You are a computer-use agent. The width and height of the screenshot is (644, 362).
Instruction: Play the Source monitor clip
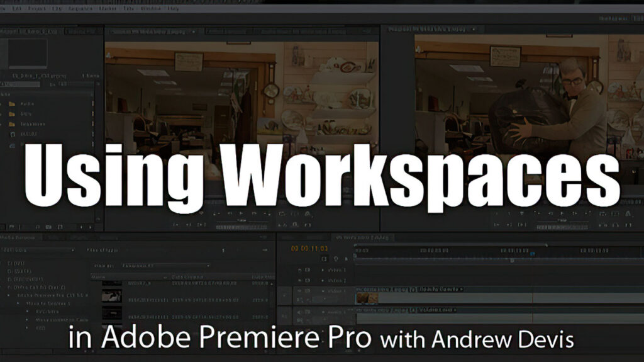(241, 213)
